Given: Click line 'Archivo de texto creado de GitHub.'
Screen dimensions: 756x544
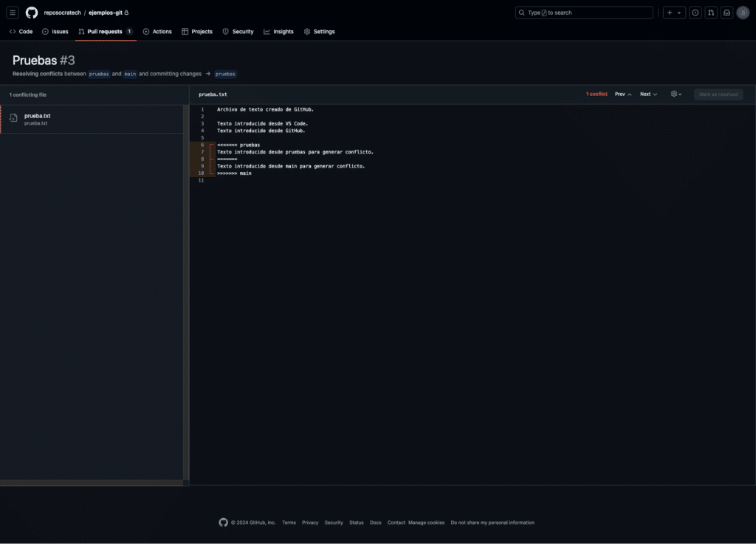Looking at the screenshot, I should (265, 109).
